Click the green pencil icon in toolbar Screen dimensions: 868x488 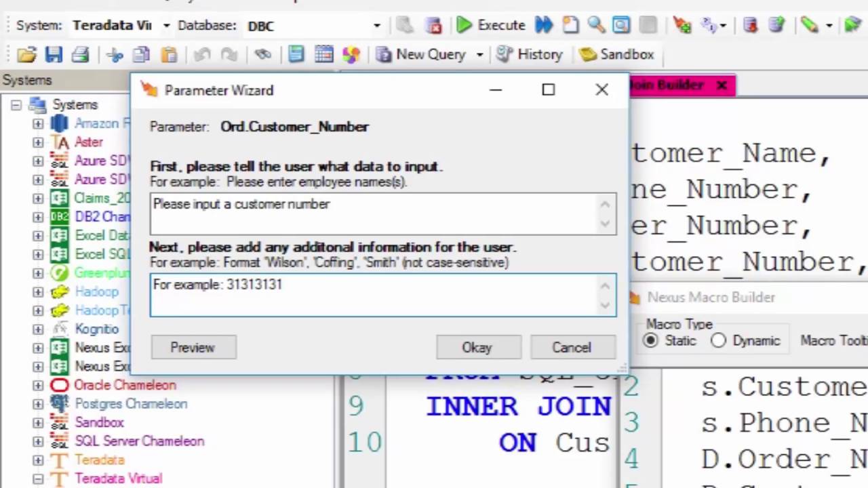tap(809, 26)
